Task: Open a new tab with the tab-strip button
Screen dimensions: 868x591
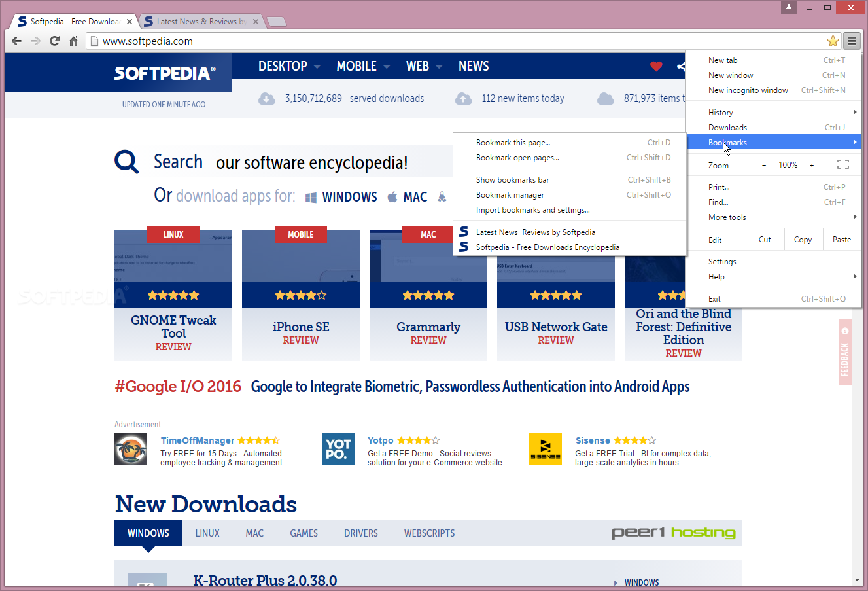Action: (x=277, y=22)
